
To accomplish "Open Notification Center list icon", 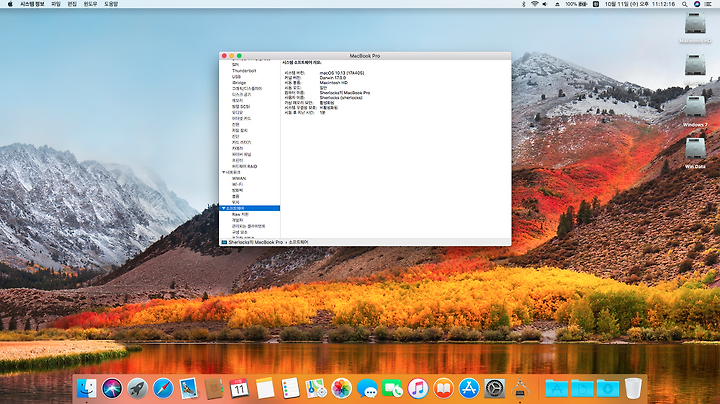I will pos(708,4).
